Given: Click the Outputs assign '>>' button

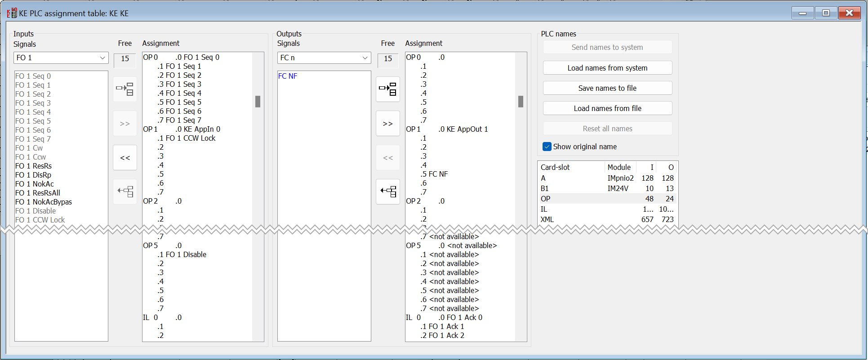Looking at the screenshot, I should [388, 124].
